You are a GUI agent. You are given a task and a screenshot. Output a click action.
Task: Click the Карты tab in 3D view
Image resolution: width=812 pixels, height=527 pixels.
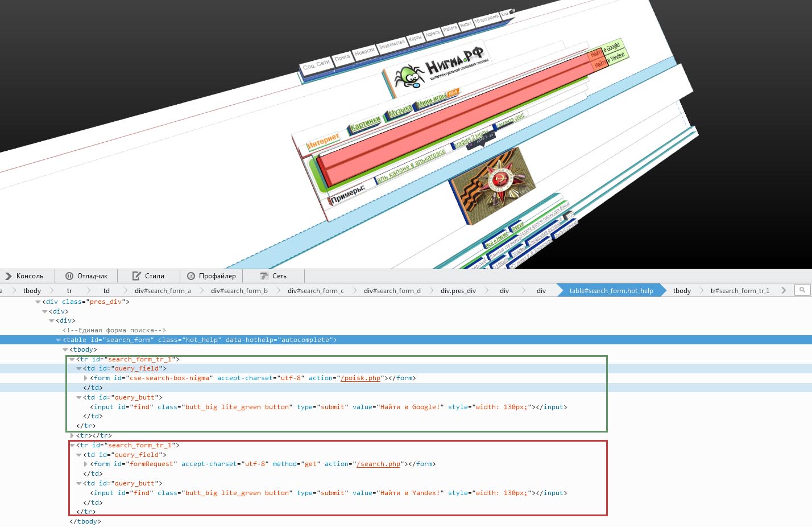(x=415, y=38)
